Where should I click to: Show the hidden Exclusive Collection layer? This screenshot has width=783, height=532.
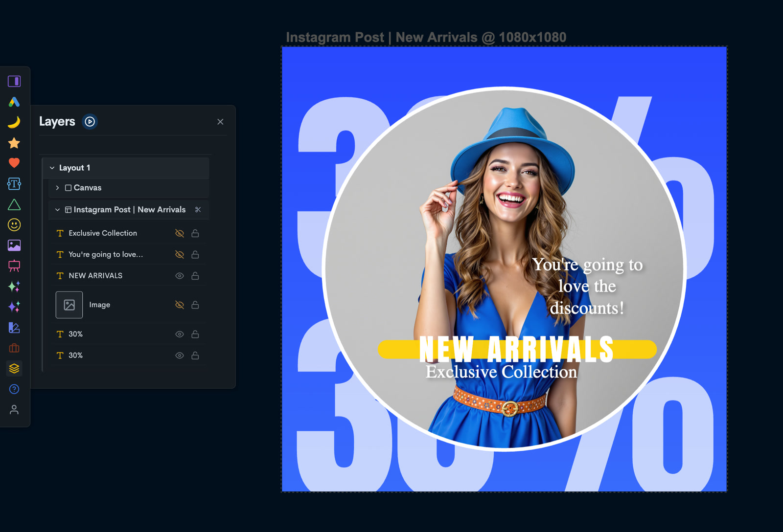(180, 233)
